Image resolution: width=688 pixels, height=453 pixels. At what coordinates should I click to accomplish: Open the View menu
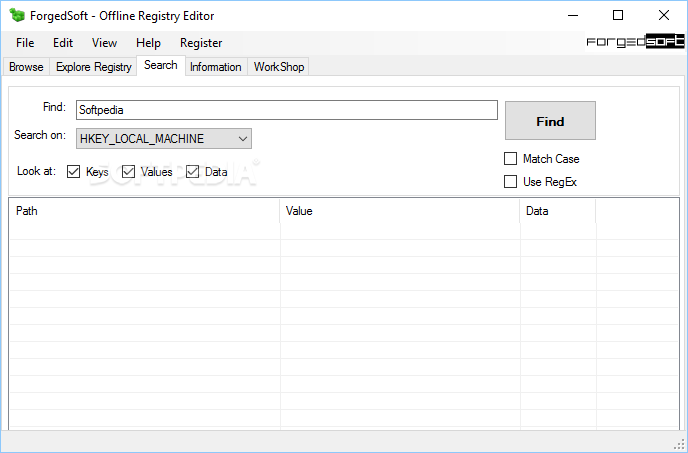[x=104, y=43]
